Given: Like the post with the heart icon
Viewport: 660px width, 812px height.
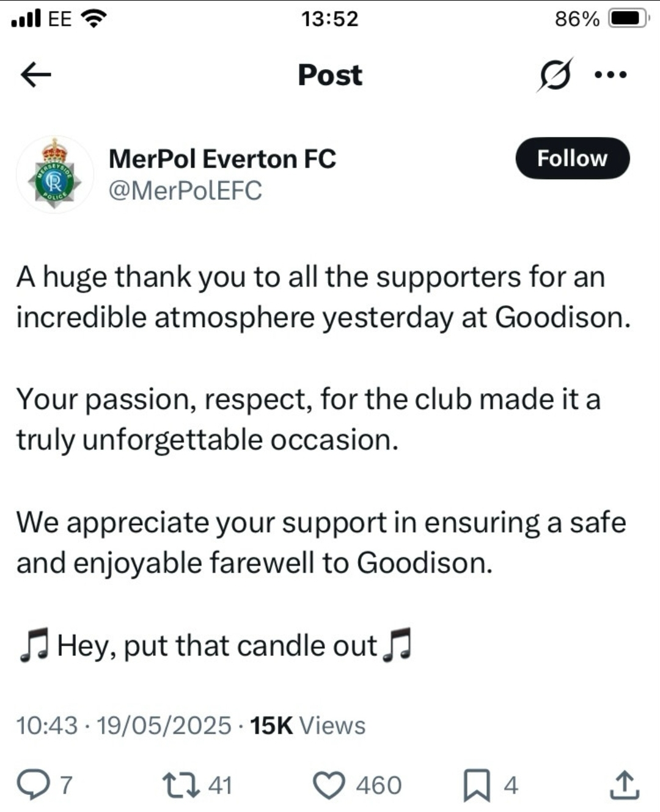Looking at the screenshot, I should pos(329,785).
